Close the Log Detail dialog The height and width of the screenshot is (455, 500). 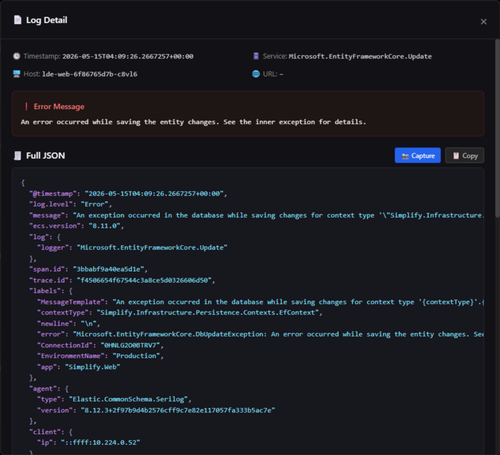tap(483, 22)
